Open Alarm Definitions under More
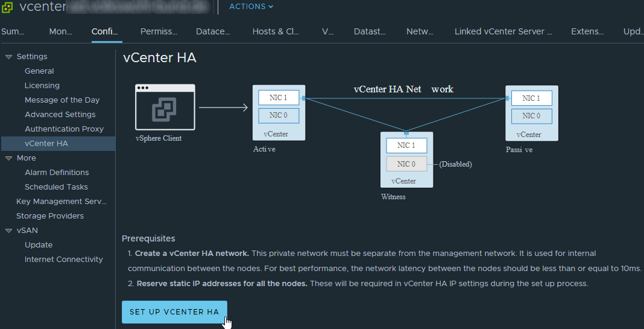Viewport: 644px width, 329px height. [57, 172]
